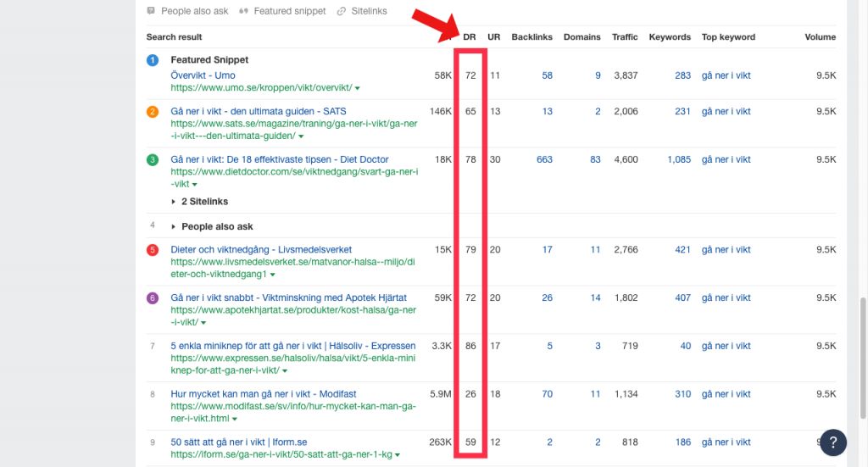Viewport: 868px width, 467px height.
Task: Open dropdown arrow next to livsmedelsverket.se URL
Action: (272, 275)
